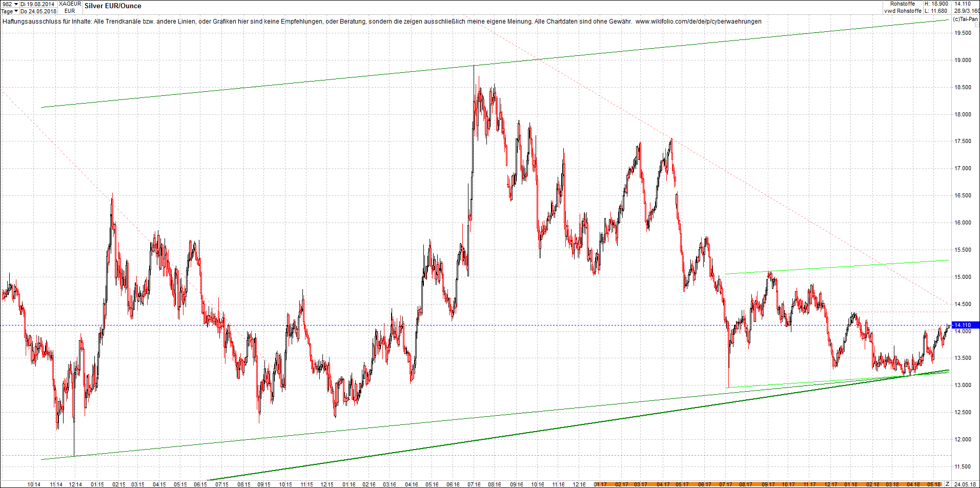Image resolution: width=980 pixels, height=488 pixels.
Task: Click the Rohstoffe category label
Action: (902, 4)
